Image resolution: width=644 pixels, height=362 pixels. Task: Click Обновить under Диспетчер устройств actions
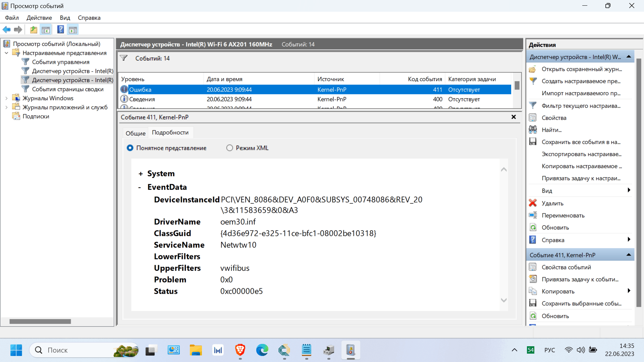[x=555, y=228]
